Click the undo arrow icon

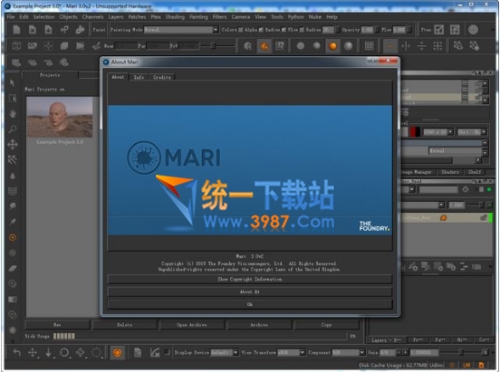[17, 352]
